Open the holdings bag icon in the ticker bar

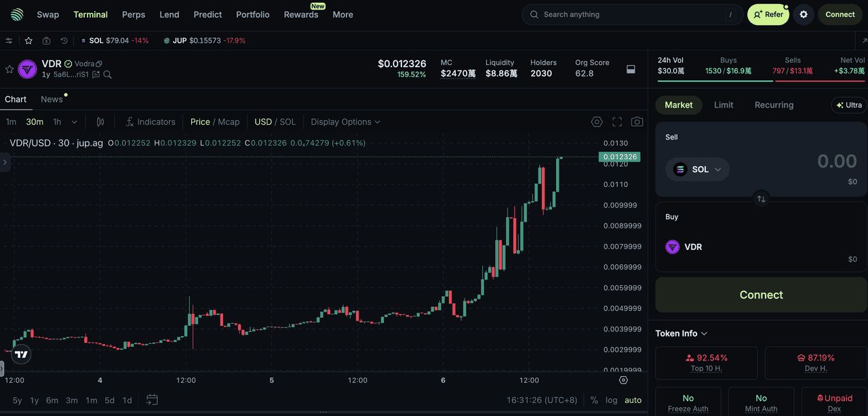tap(46, 41)
